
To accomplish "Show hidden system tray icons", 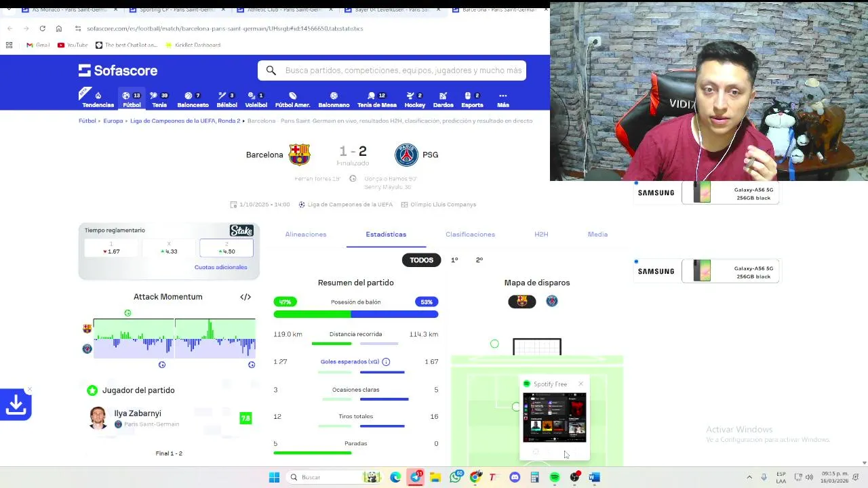I will point(750,477).
